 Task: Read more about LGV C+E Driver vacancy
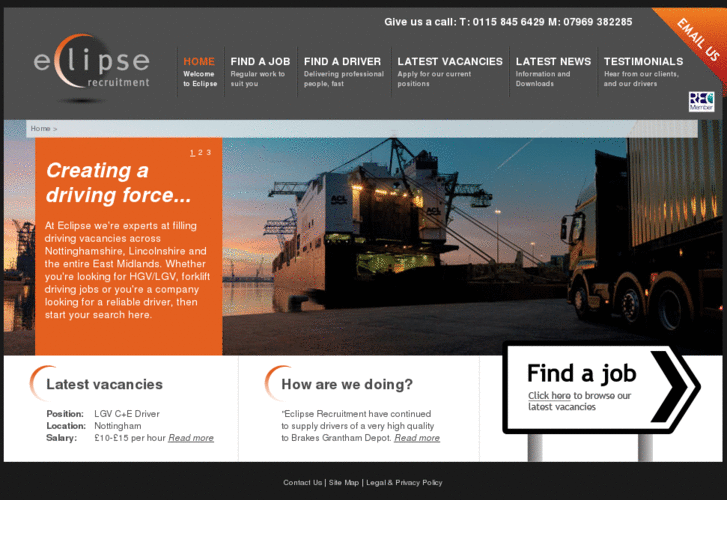(191, 438)
